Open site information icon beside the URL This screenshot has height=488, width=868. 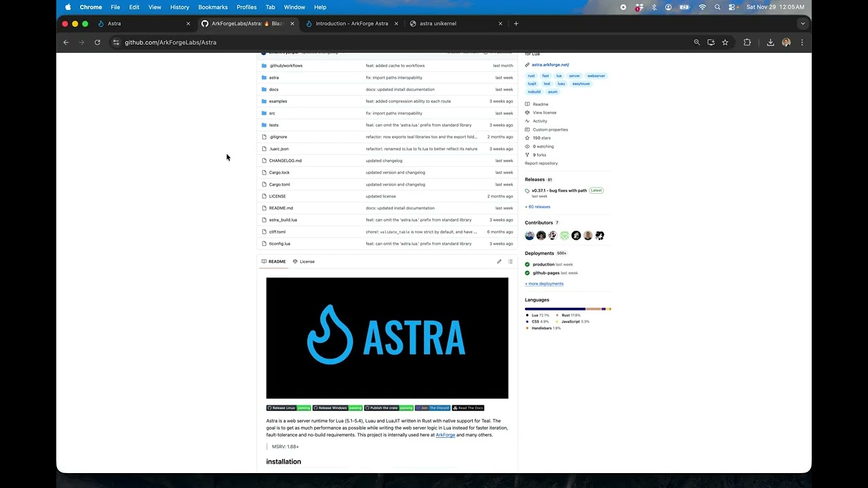(x=116, y=42)
